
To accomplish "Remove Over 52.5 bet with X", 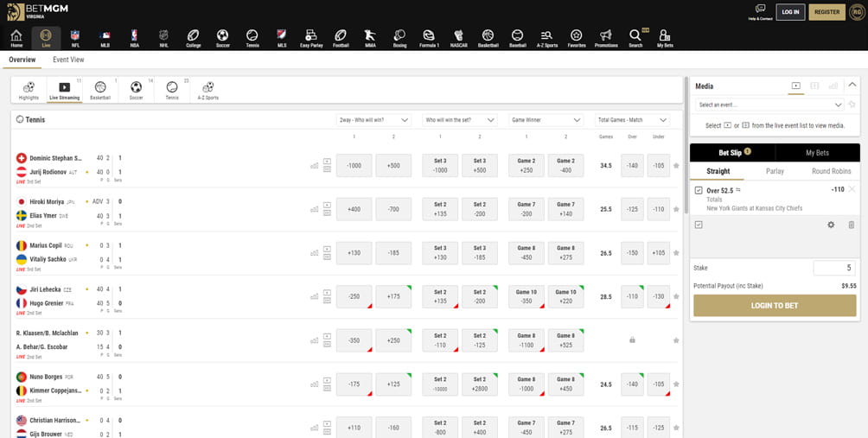I will coord(852,190).
